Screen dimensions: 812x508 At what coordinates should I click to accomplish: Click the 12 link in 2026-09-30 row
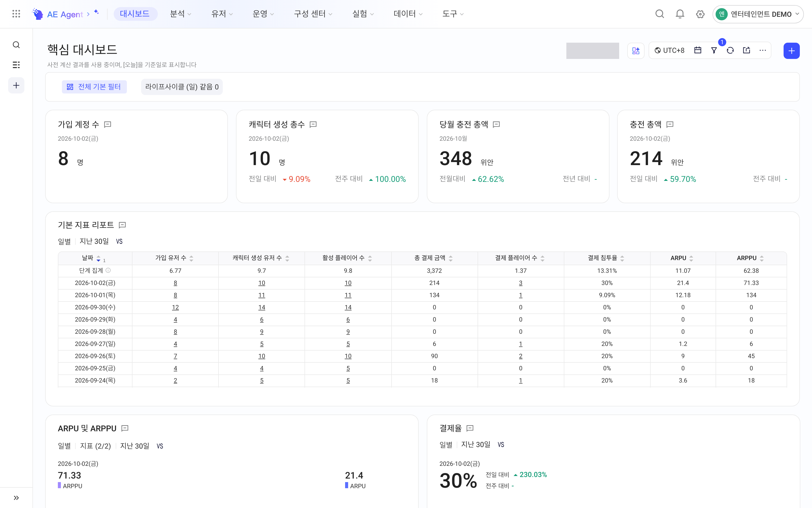click(175, 307)
